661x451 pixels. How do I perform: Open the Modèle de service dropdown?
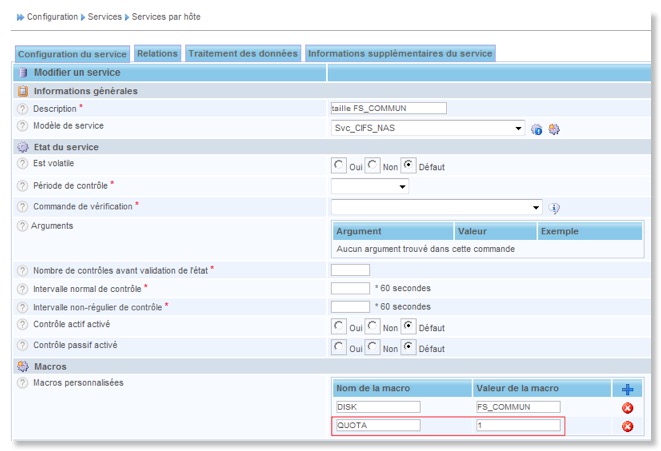(x=427, y=128)
